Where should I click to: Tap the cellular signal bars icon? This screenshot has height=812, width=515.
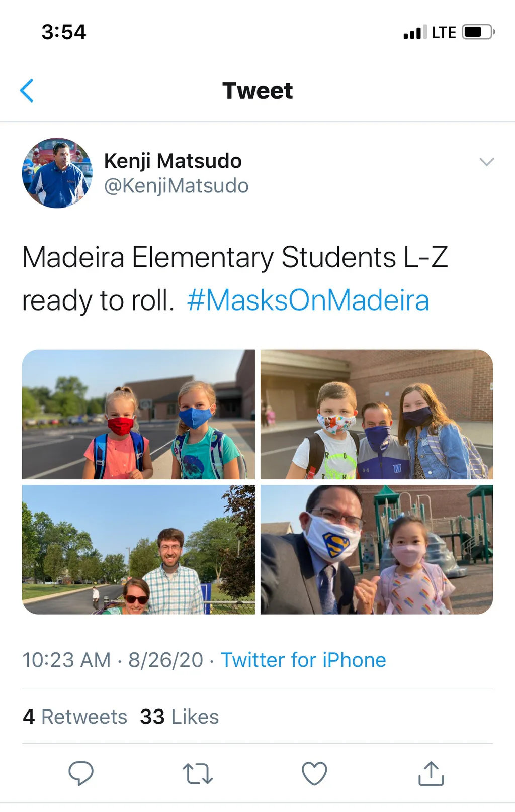pos(415,32)
